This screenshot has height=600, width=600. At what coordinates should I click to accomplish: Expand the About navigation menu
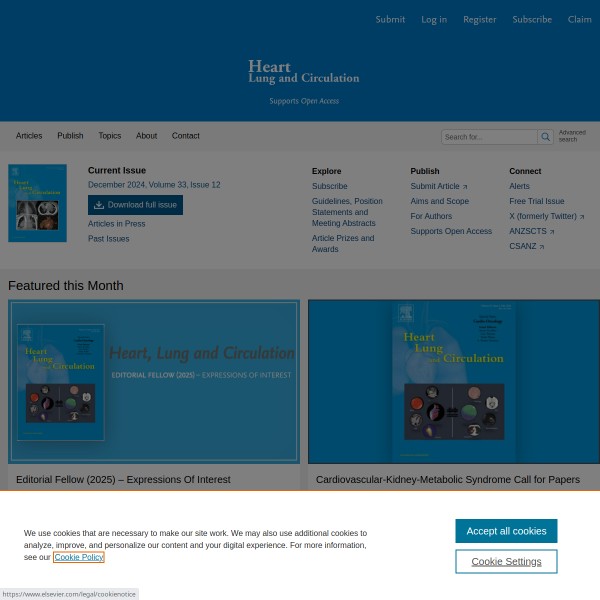coord(146,136)
